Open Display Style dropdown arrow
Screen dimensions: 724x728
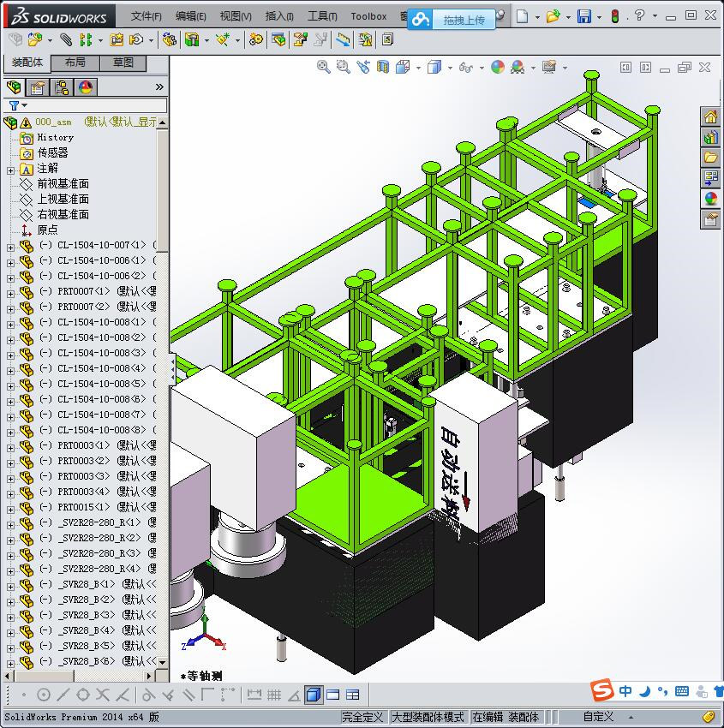pos(450,69)
